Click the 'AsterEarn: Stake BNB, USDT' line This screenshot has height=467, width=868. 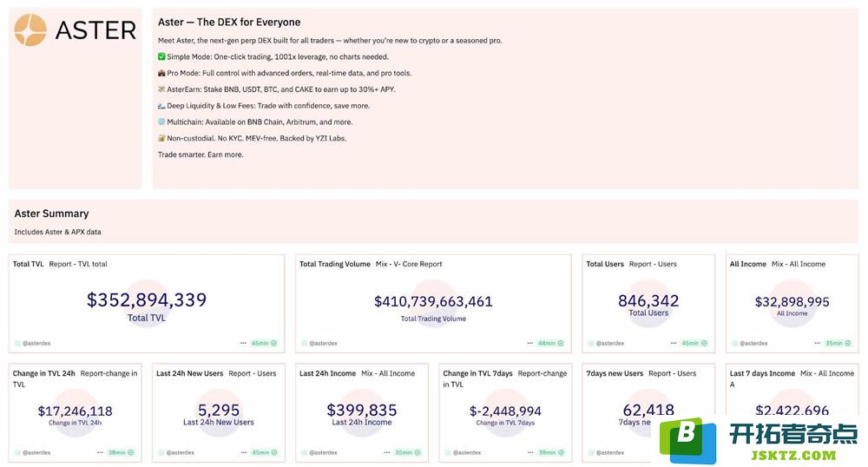[277, 89]
